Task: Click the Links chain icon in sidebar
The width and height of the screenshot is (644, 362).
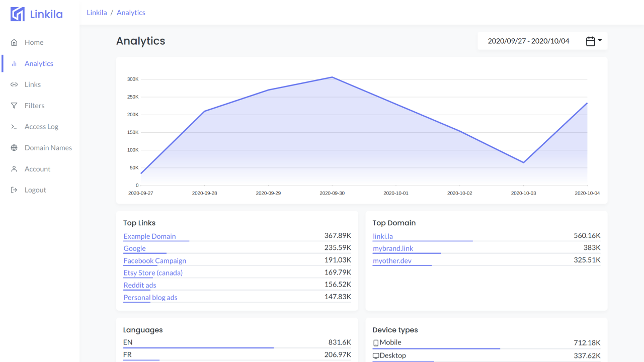Action: tap(14, 85)
